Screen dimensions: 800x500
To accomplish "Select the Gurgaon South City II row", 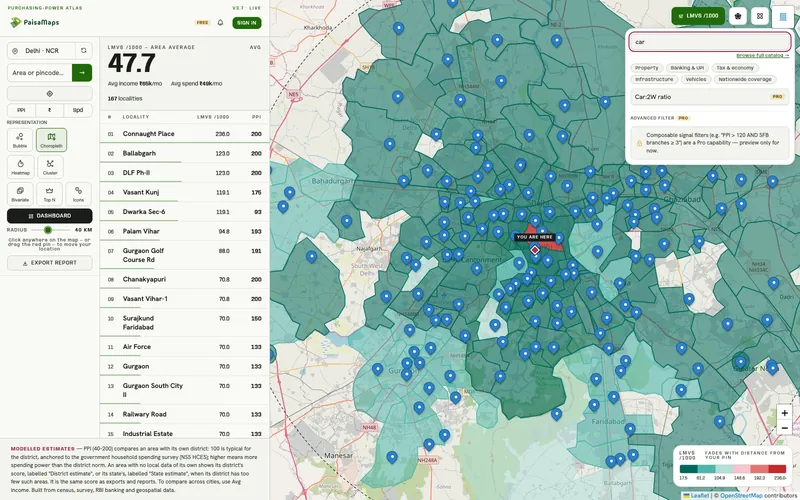I will point(184,390).
